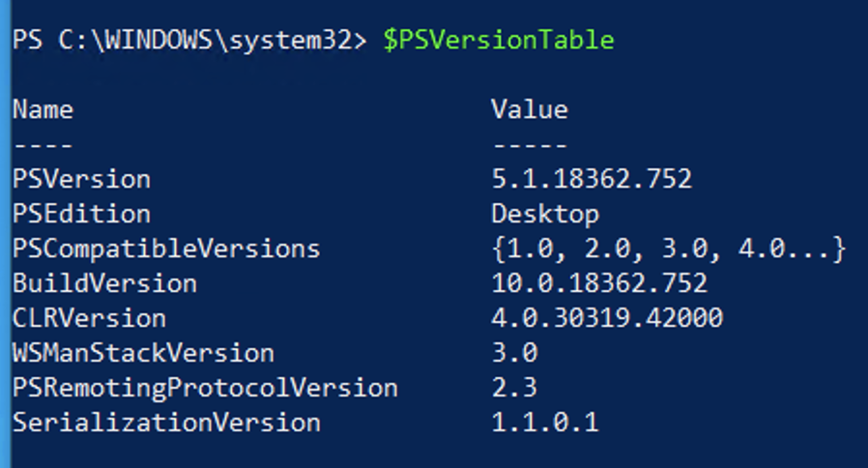Click the PS C:\WINDOWS\system32 prompt text
This screenshot has height=468, width=868.
189,41
